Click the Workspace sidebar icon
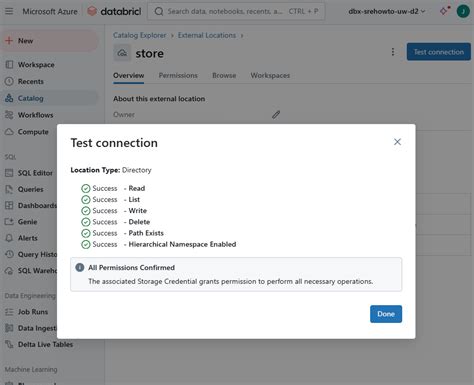The width and height of the screenshot is (474, 385). pyautogui.click(x=9, y=64)
